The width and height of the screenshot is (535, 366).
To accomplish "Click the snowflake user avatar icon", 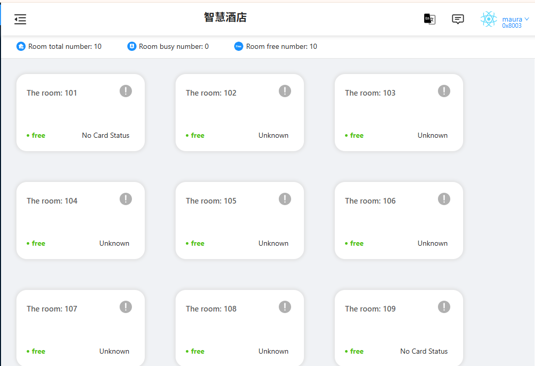I will [489, 19].
